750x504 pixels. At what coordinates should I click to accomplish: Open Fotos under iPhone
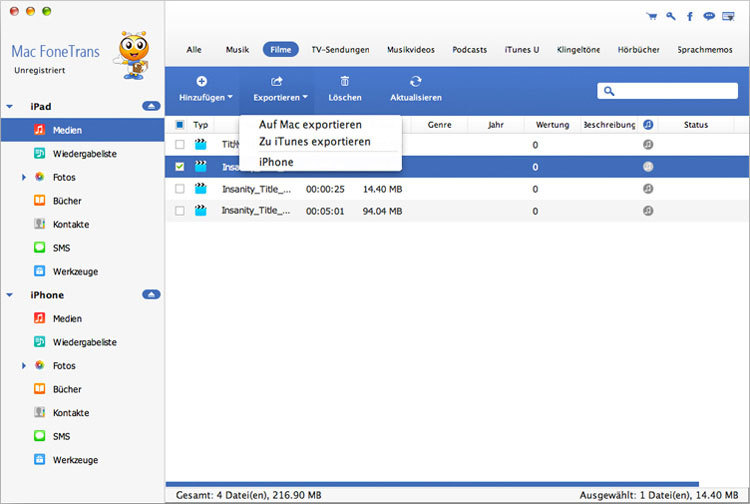64,365
